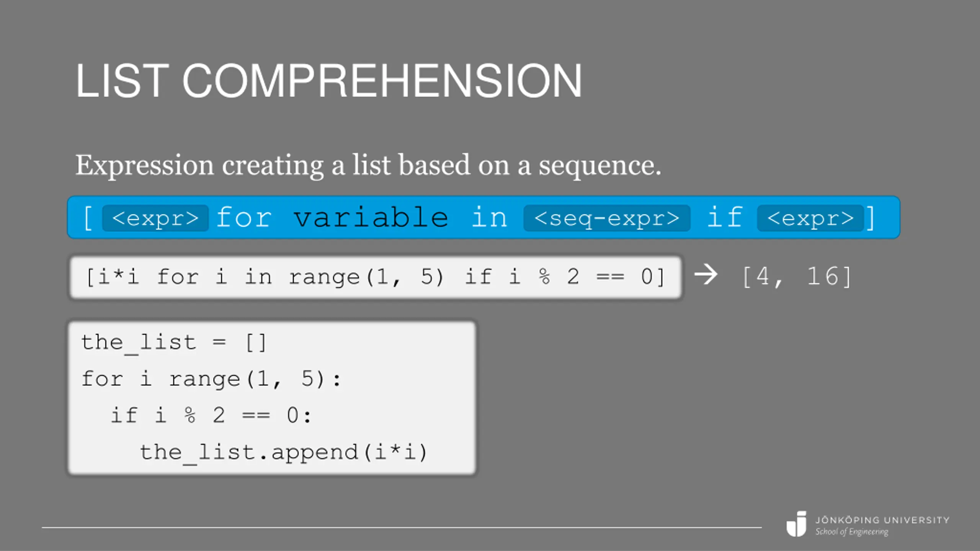Select the LIST COMPREHENSION slide title
The width and height of the screenshot is (980, 551).
328,81
